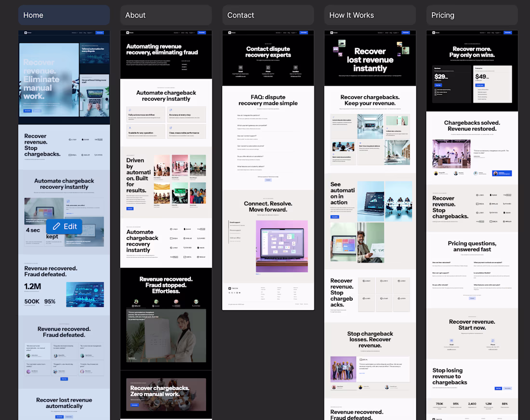Click blue navbar button on About page
This screenshot has height=420, width=530.
tap(202, 33)
